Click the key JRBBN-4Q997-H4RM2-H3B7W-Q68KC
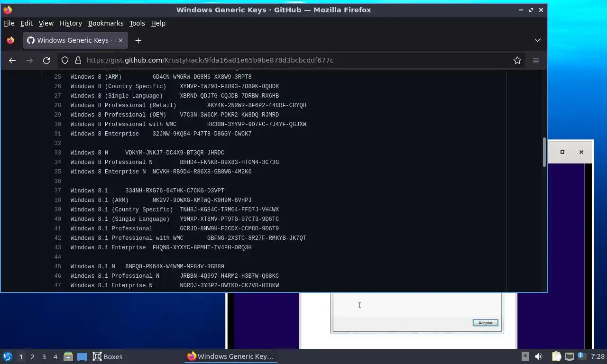The width and height of the screenshot is (607, 364). [229, 276]
